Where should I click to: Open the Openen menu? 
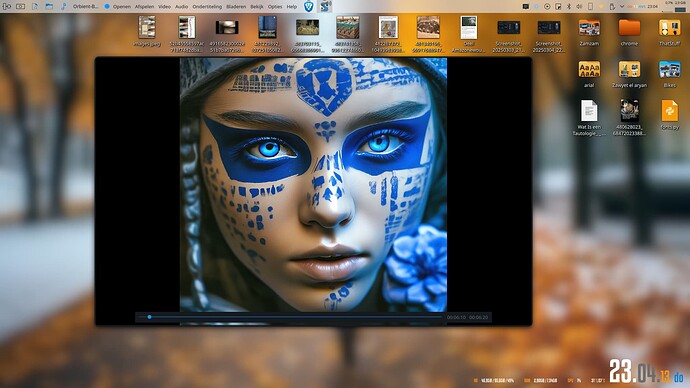122,7
